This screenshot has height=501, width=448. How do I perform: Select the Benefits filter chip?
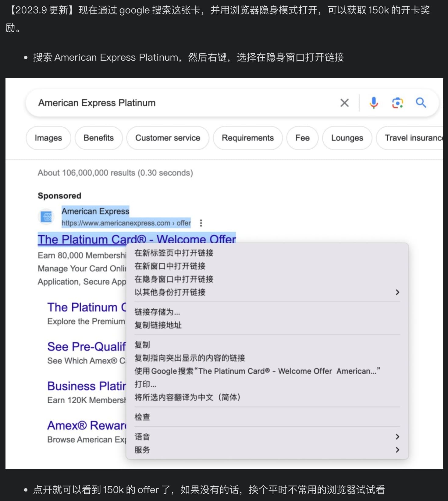[x=99, y=138]
